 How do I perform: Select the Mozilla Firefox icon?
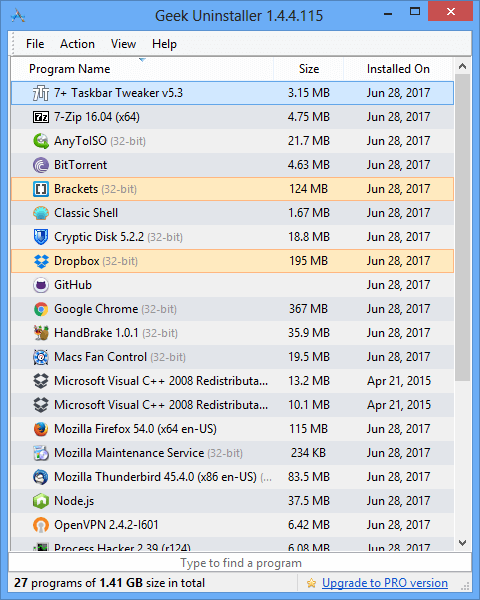click(x=41, y=429)
